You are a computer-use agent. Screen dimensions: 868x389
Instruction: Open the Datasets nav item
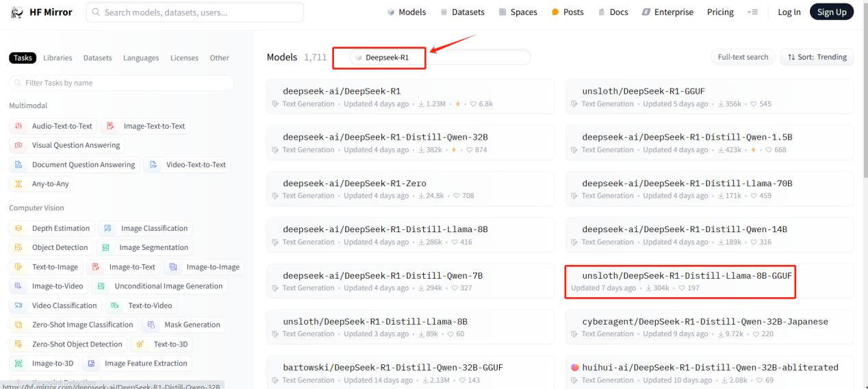click(x=462, y=12)
